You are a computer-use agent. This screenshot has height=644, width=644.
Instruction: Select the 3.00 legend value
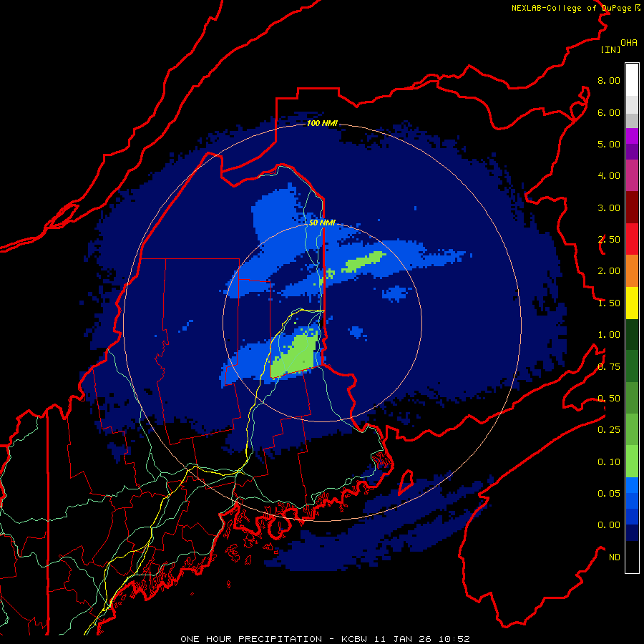609,208
